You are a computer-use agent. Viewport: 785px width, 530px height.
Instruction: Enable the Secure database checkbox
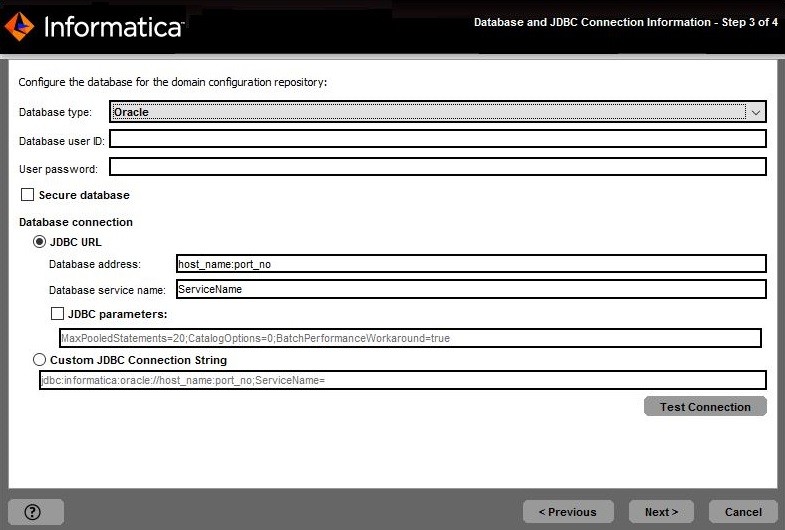pos(28,195)
